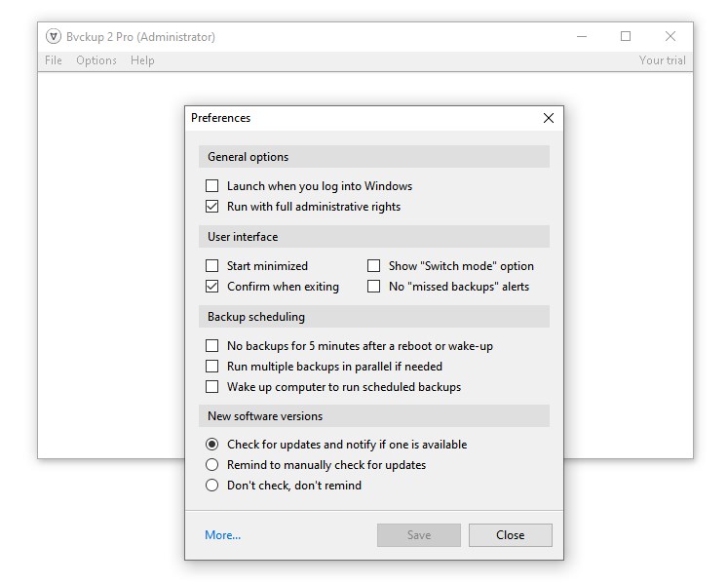728x584 pixels.
Task: Disable Confirm when exiting option
Action: tap(212, 287)
